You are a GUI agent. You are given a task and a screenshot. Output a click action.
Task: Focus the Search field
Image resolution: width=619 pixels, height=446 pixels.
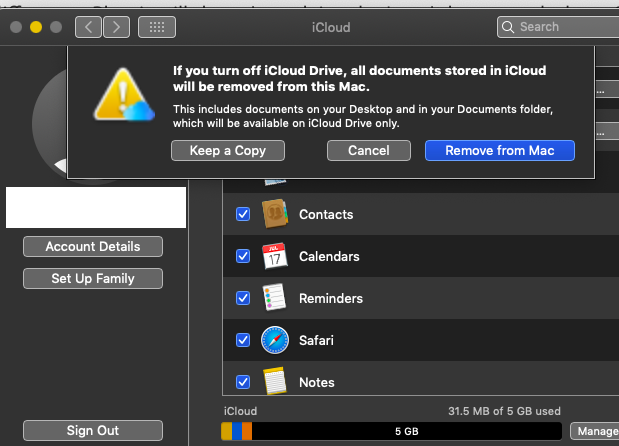tap(559, 27)
